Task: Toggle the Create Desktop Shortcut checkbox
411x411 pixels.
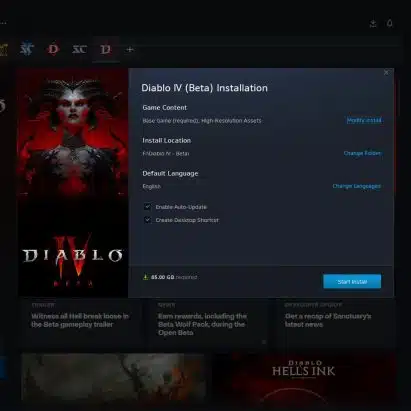Action: coord(147,220)
